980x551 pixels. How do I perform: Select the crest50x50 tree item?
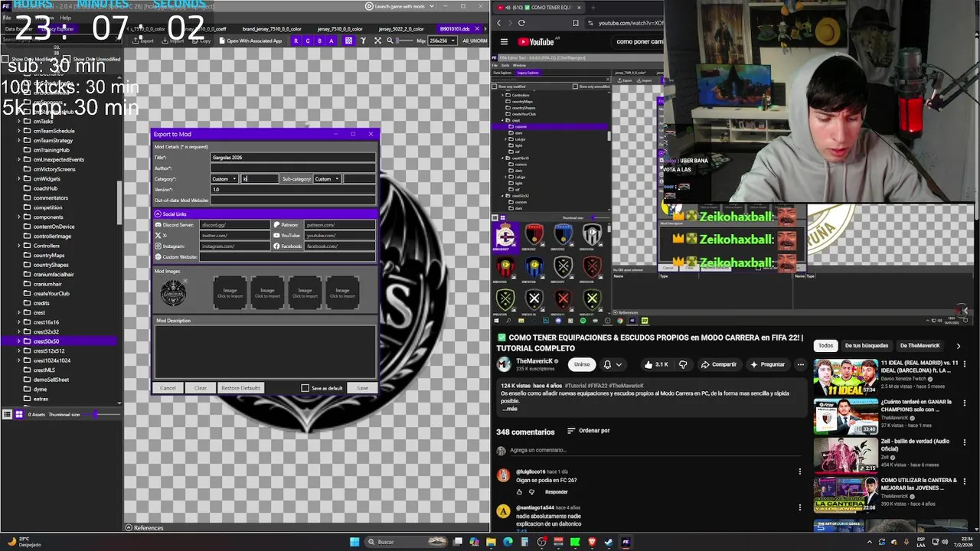point(46,341)
